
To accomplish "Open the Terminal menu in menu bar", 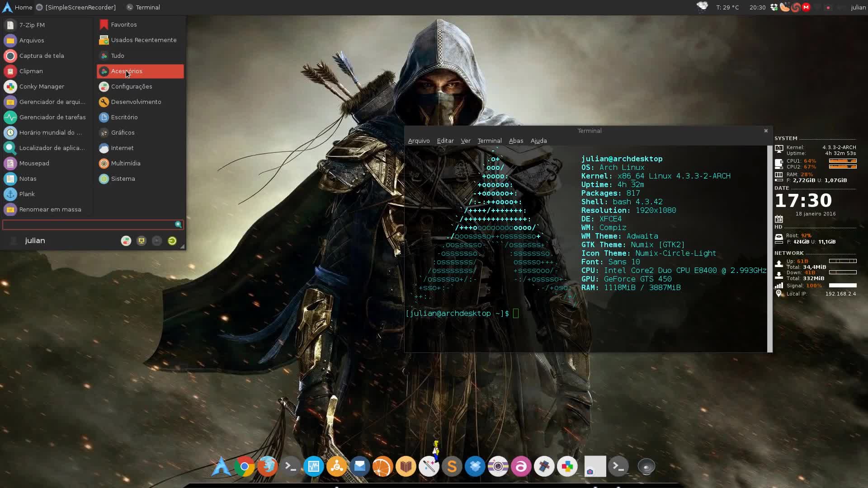I will pyautogui.click(x=490, y=141).
